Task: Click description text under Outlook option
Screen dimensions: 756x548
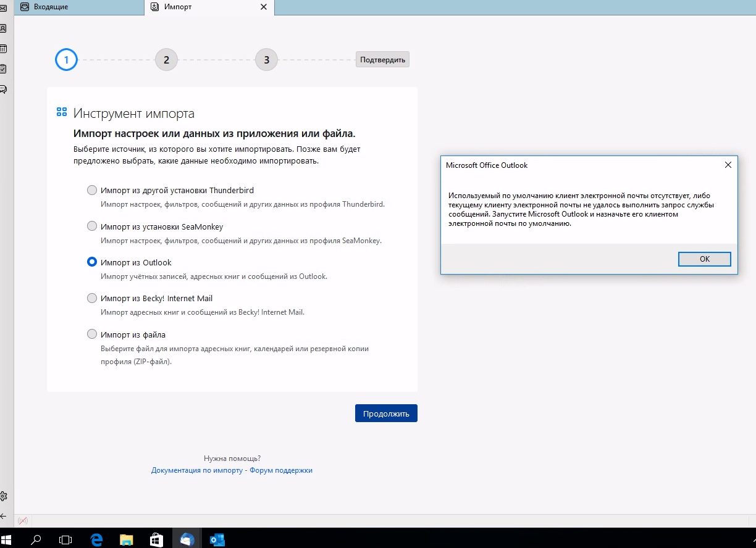Action: [x=214, y=276]
